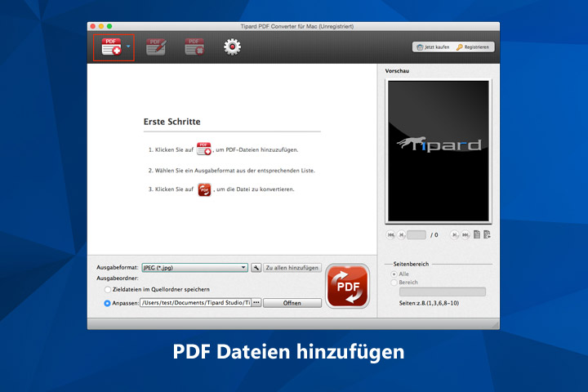The image size is (588, 392).
Task: Open the Ausgabeformat JPEG dropdown
Action: [194, 268]
